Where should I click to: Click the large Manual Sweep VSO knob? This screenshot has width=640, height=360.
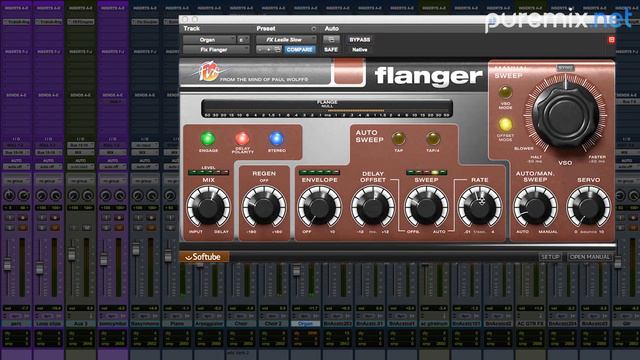coord(566,115)
